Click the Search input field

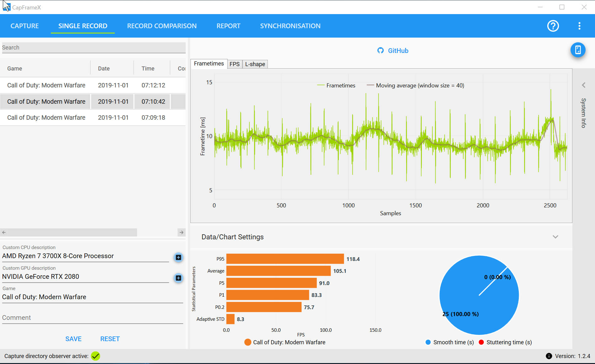pyautogui.click(x=94, y=48)
